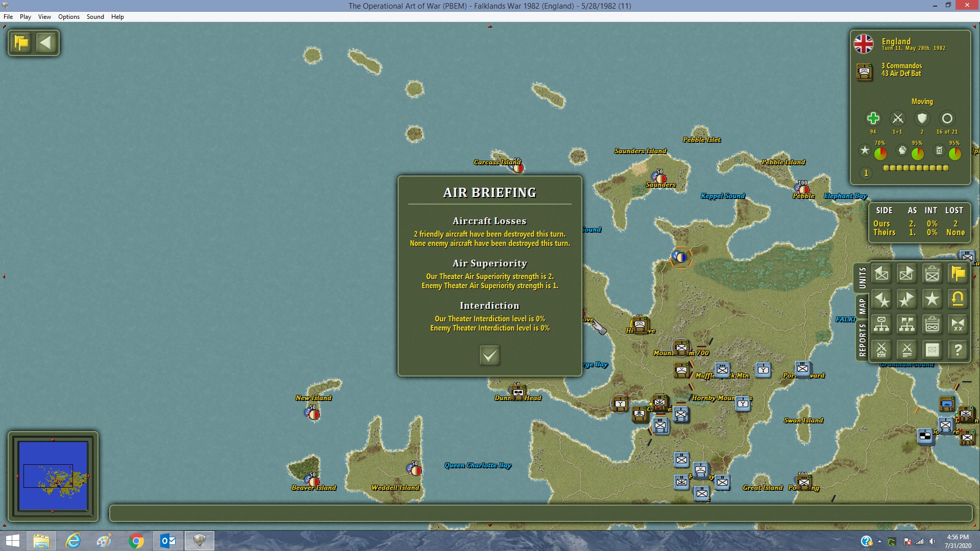Click the plain star formation icon
980x551 pixels.
(x=932, y=299)
